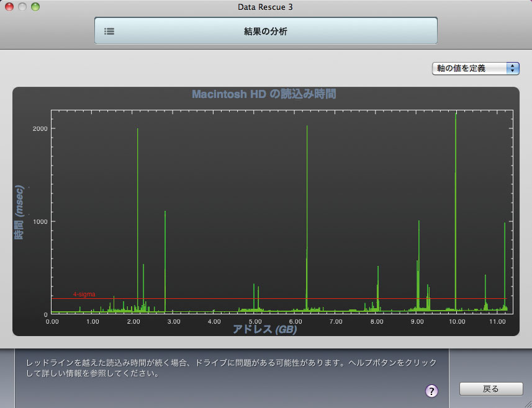
Task: Open the list menu icon in the header
Action: point(109,32)
